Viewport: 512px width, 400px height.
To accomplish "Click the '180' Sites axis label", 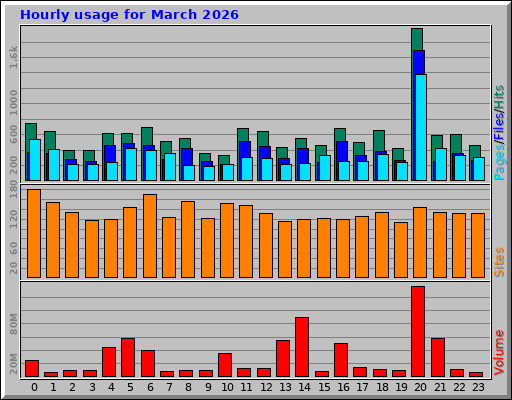I will (x=13, y=189).
